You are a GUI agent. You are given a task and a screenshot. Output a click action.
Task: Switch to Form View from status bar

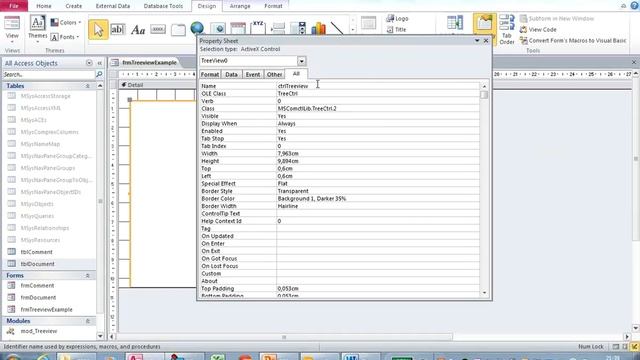coord(616,347)
